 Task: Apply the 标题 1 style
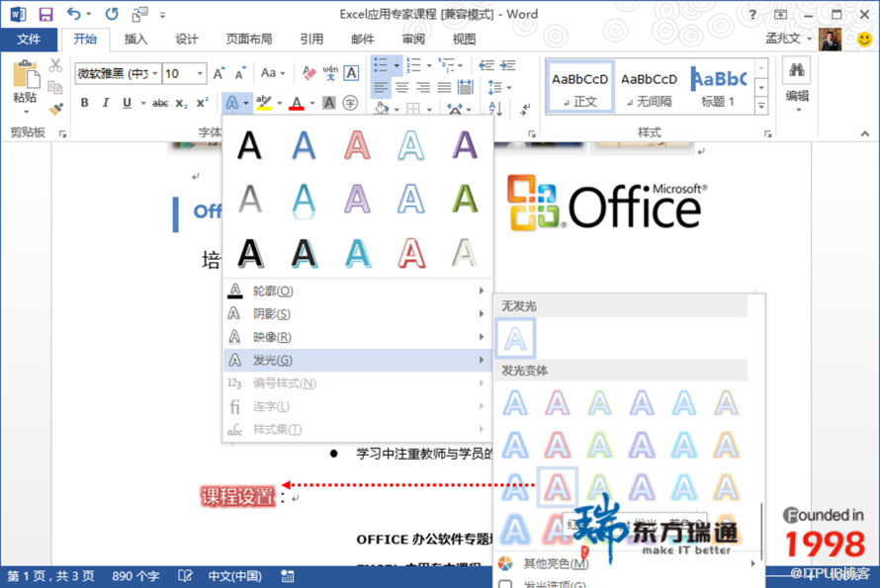pyautogui.click(x=719, y=88)
